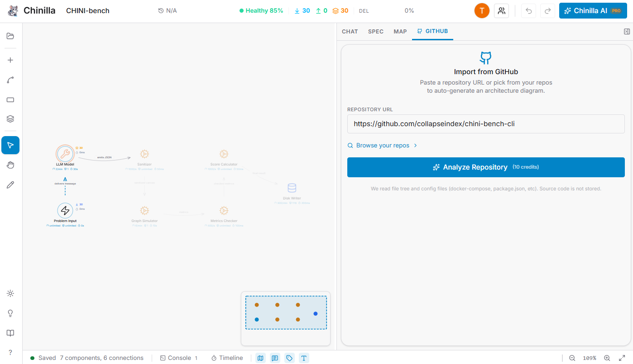The image size is (633, 364).
Task: Open Chinilla AI PRO button
Action: click(x=593, y=11)
